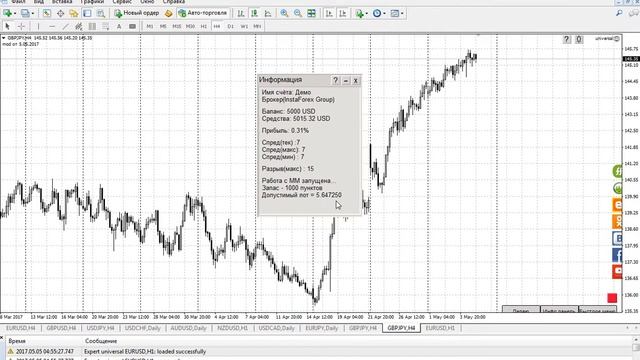The height and width of the screenshot is (360, 640).
Task: Switch to the NZDUSD,H1 chart tab
Action: coord(233,328)
